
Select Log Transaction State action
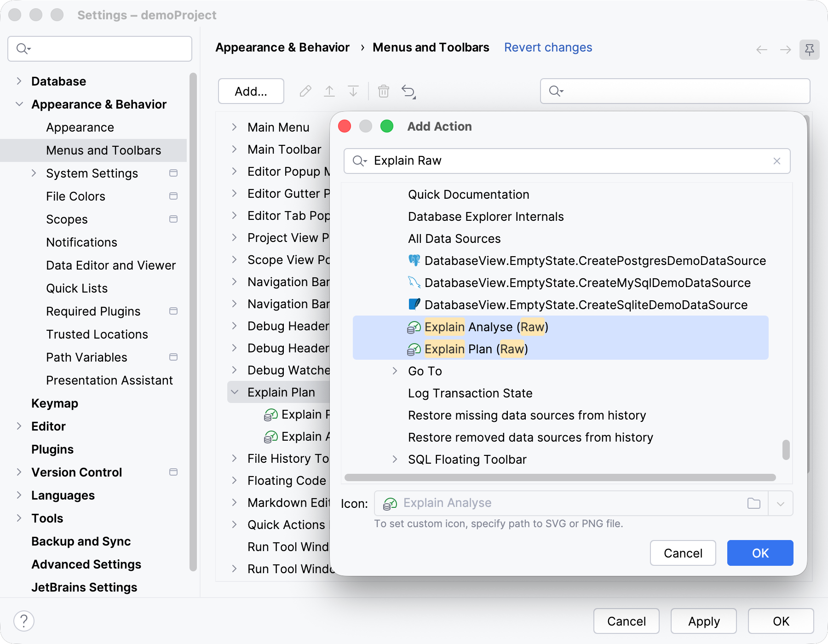[x=470, y=393]
